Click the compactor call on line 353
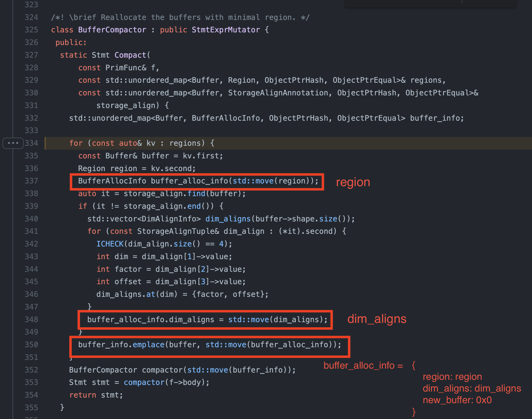This screenshot has width=532, height=419. 144,382
